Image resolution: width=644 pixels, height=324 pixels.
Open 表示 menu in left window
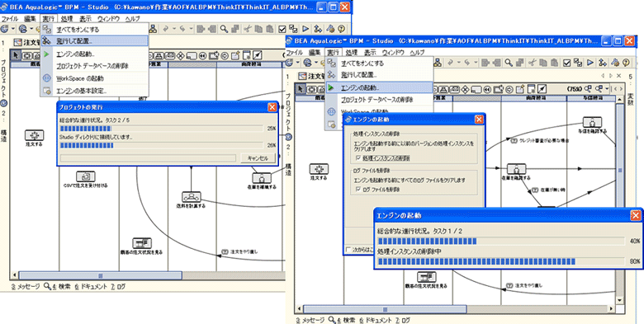pyautogui.click(x=85, y=19)
